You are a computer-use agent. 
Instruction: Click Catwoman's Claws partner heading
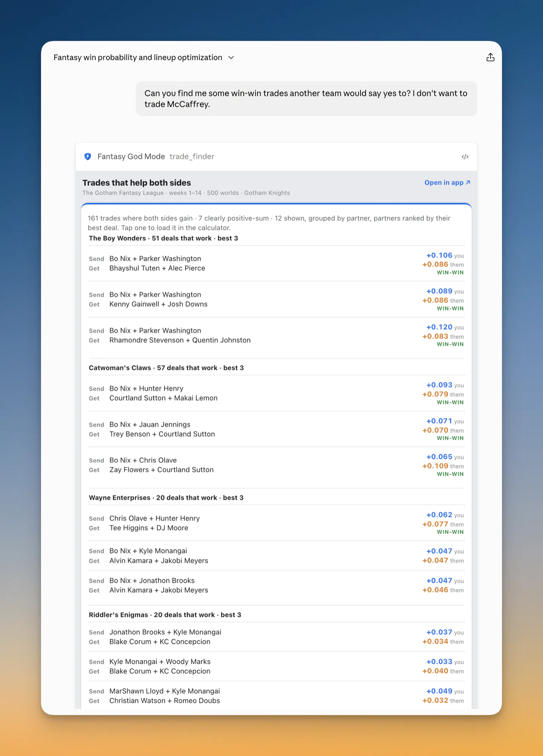pyautogui.click(x=166, y=368)
